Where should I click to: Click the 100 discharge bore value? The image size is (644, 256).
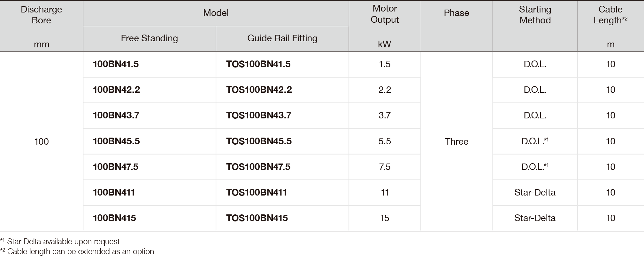pos(42,141)
